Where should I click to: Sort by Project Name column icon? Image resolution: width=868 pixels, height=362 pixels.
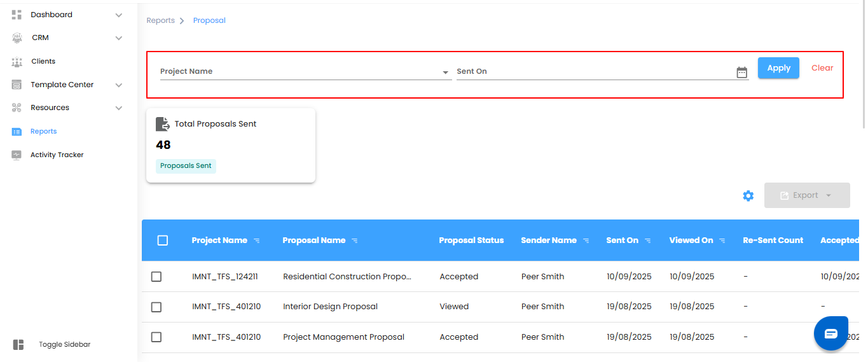click(257, 240)
